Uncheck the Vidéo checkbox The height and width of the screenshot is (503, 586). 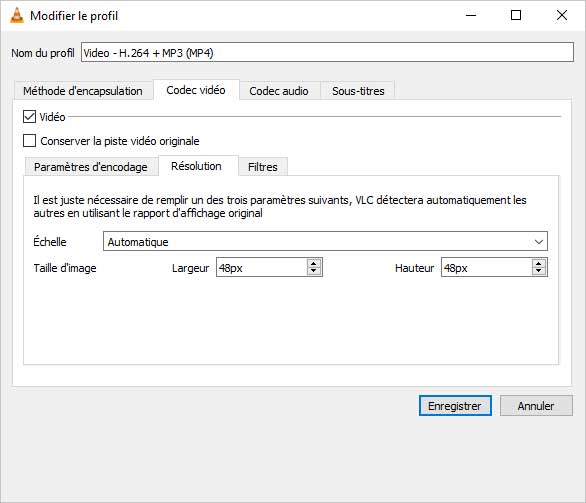click(x=30, y=117)
